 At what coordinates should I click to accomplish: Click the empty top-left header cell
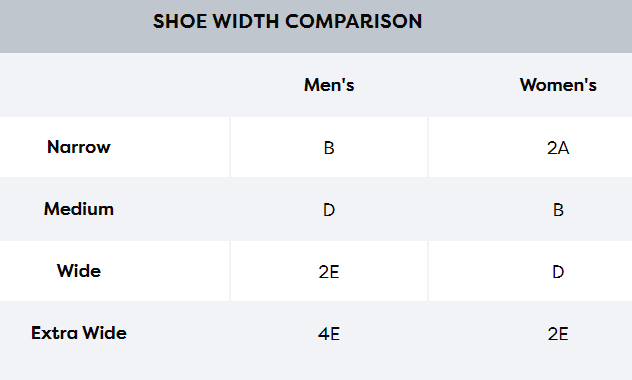[115, 85]
